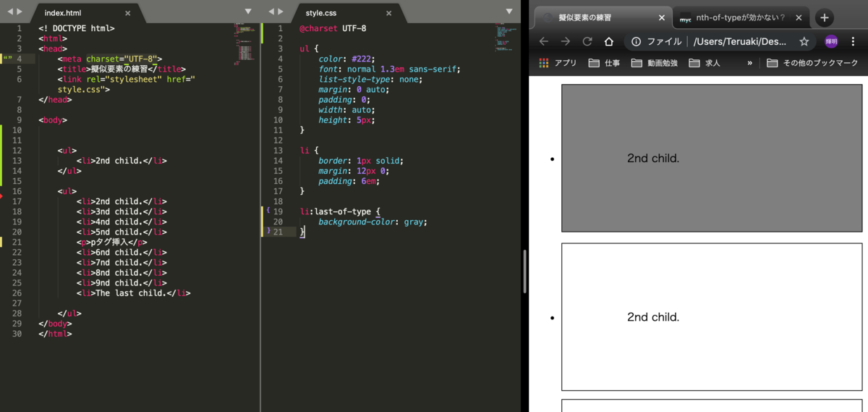Bookmark this page with star icon

[x=804, y=42]
